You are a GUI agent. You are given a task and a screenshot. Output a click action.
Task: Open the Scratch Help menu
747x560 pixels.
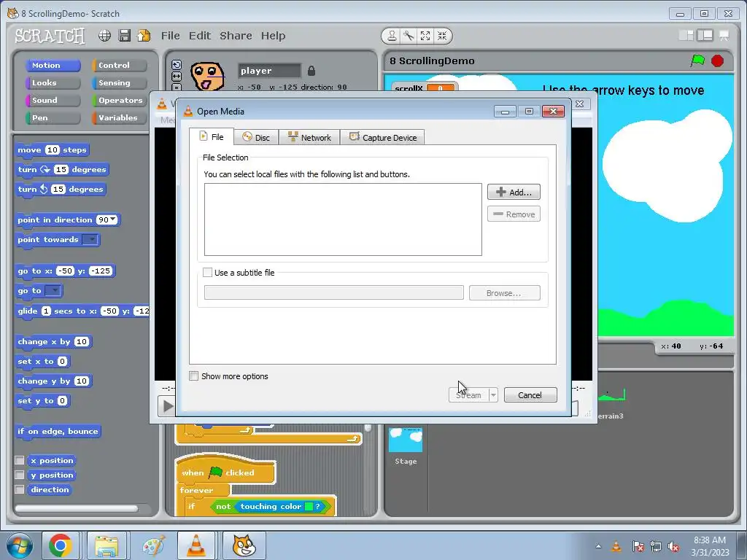(x=273, y=36)
